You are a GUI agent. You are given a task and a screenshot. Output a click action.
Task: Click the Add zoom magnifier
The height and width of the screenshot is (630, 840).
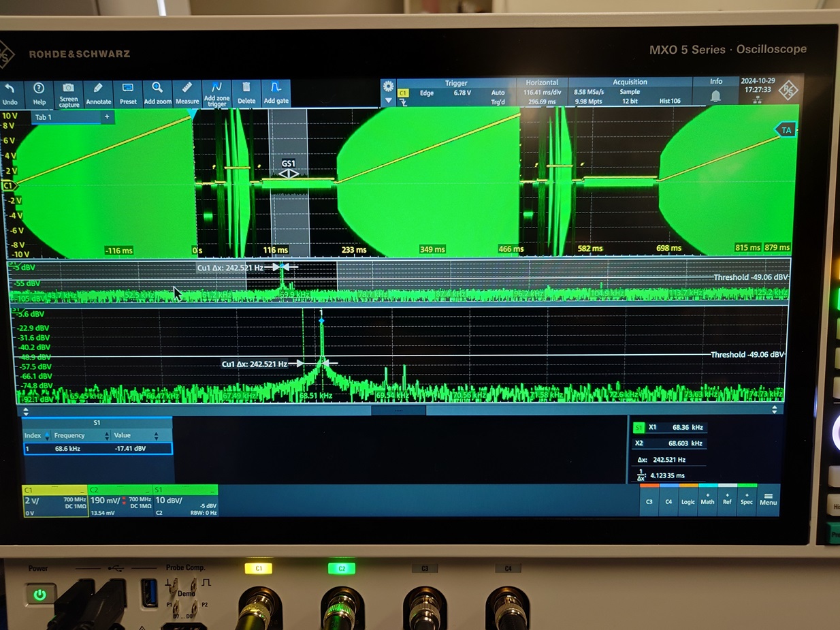157,88
